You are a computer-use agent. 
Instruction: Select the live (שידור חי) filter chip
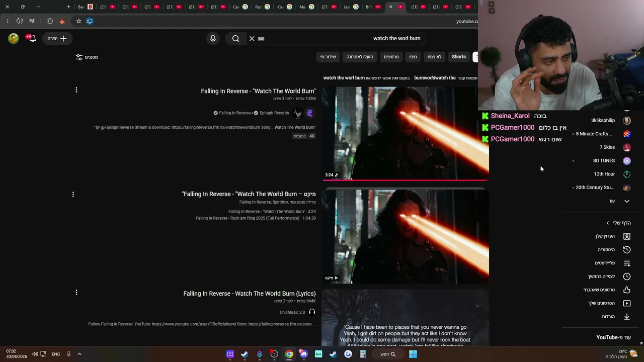click(328, 57)
